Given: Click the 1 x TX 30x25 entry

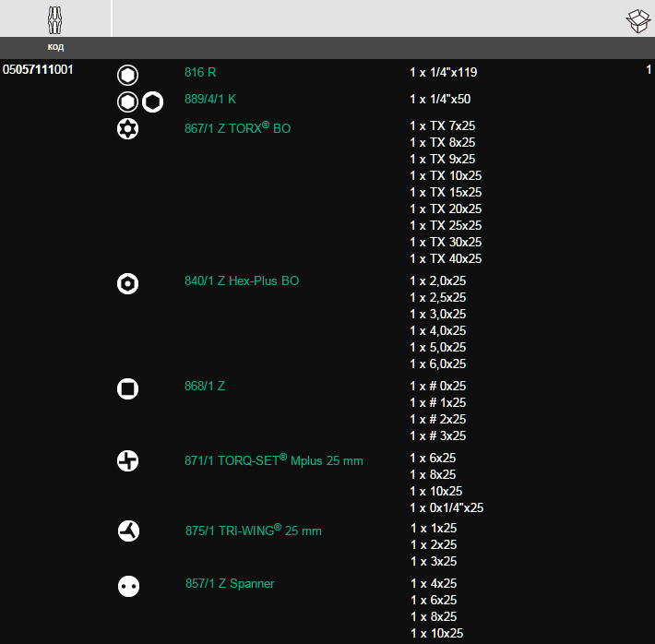Looking at the screenshot, I should click(446, 242).
